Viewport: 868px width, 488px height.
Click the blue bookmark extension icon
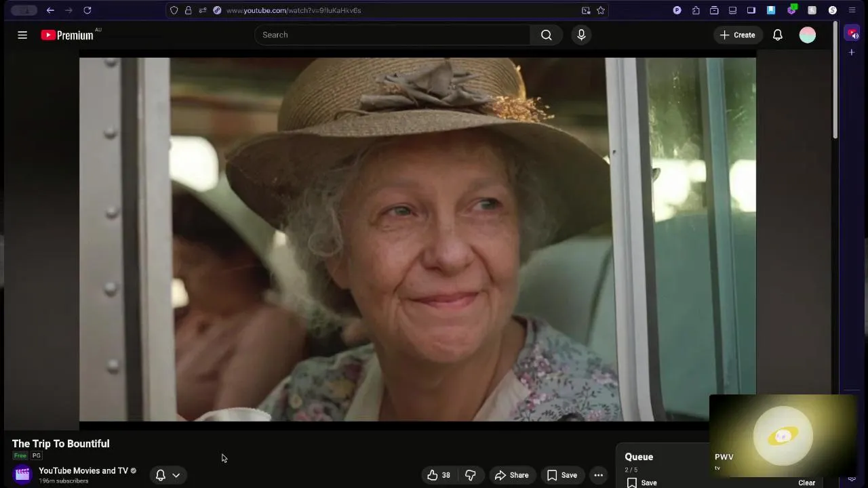pyautogui.click(x=771, y=10)
